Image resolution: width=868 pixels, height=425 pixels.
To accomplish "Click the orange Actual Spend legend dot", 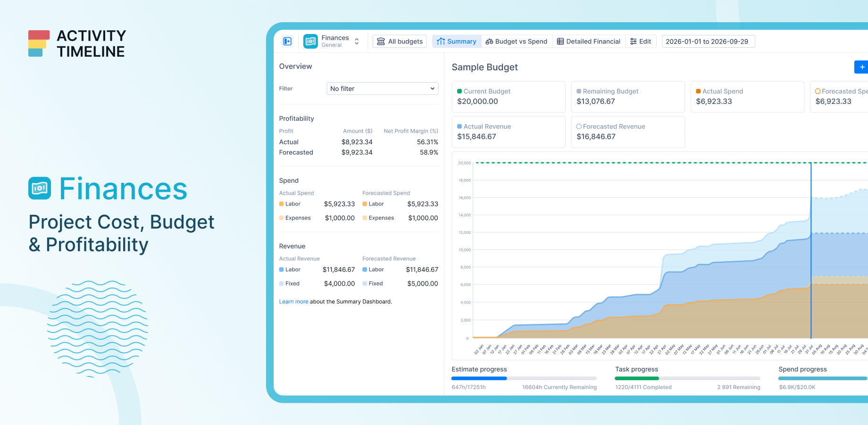I will [698, 91].
